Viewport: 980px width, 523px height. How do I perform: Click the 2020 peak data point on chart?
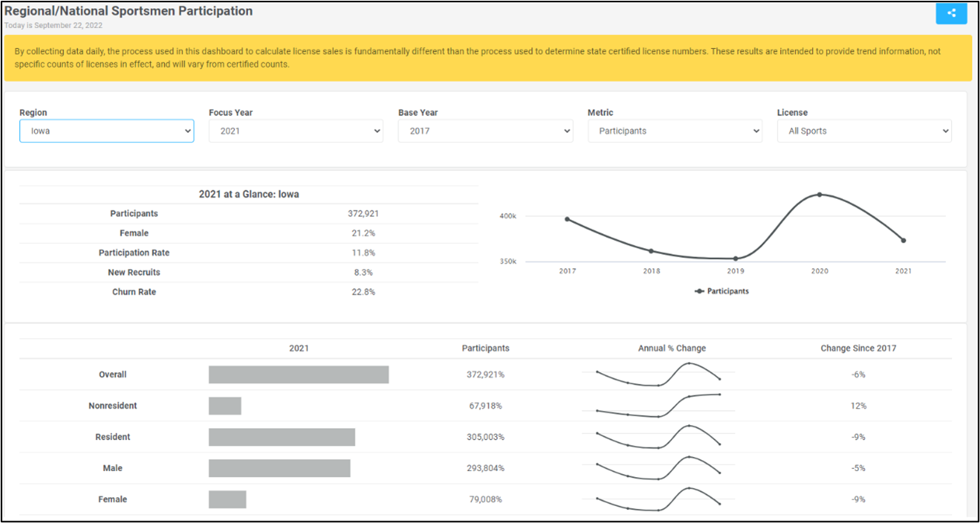[x=819, y=194]
